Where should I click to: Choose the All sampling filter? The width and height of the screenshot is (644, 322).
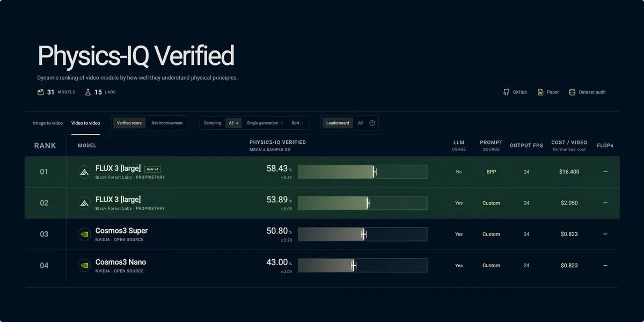point(233,123)
